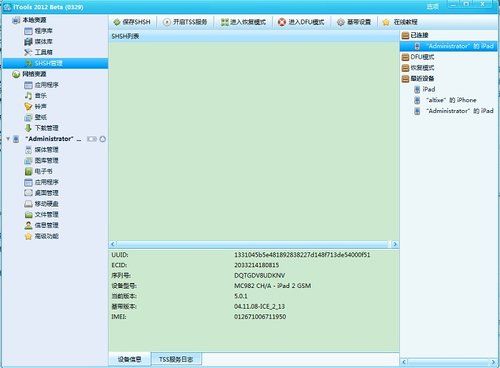Click the ECID value 2033214180815
Viewport: 500px width, 368px height.
[257, 265]
